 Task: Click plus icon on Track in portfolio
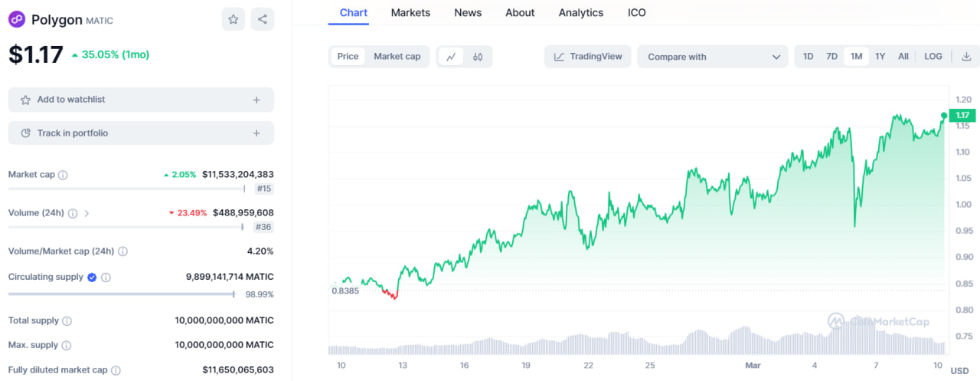[256, 133]
